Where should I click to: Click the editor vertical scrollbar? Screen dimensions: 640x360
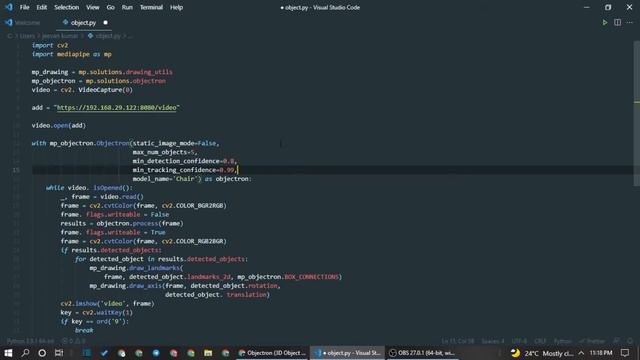tap(636, 114)
